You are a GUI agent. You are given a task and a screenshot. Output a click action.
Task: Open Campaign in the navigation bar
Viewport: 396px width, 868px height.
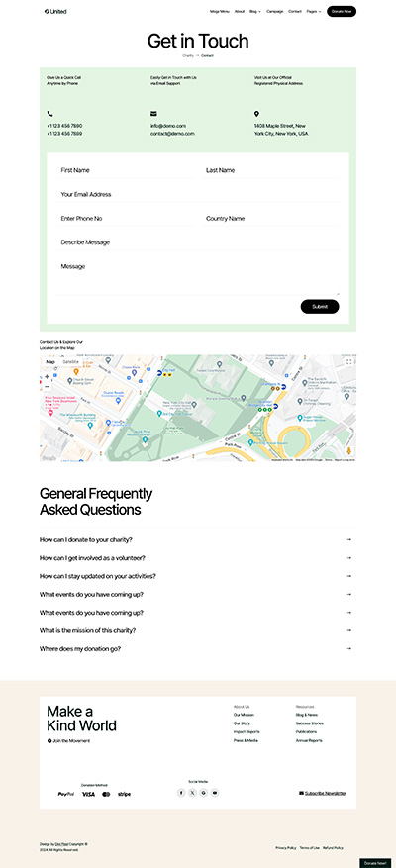(x=275, y=11)
